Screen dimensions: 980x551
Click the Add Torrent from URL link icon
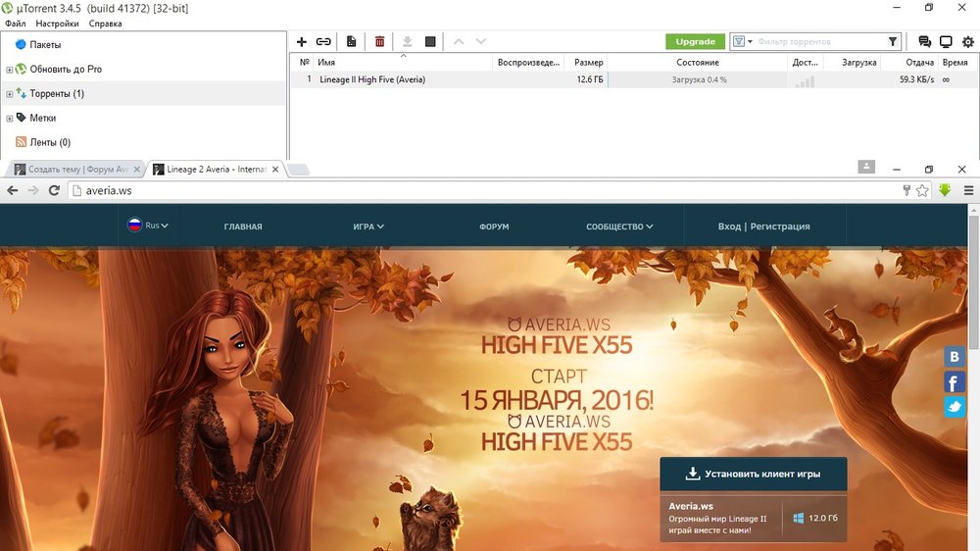(x=323, y=42)
